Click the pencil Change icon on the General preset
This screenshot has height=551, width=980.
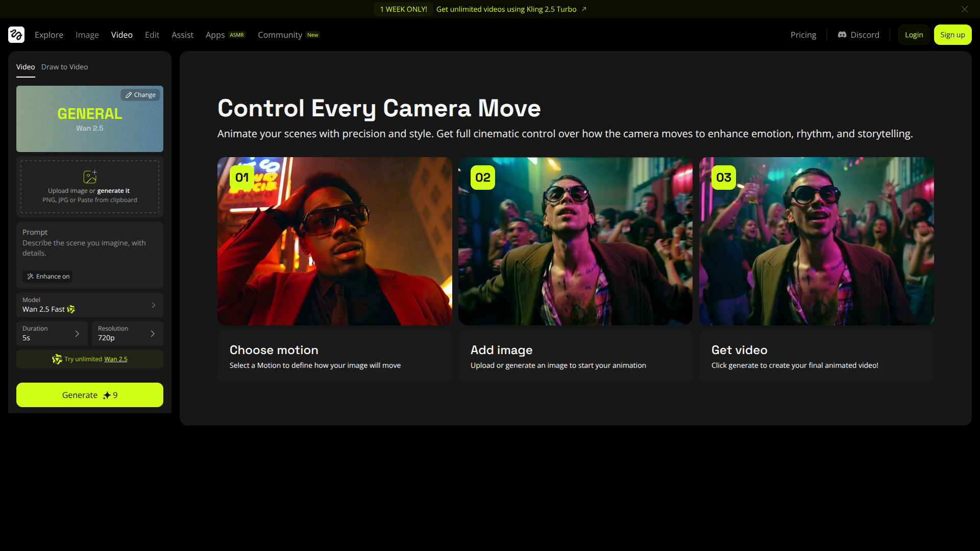(x=129, y=95)
